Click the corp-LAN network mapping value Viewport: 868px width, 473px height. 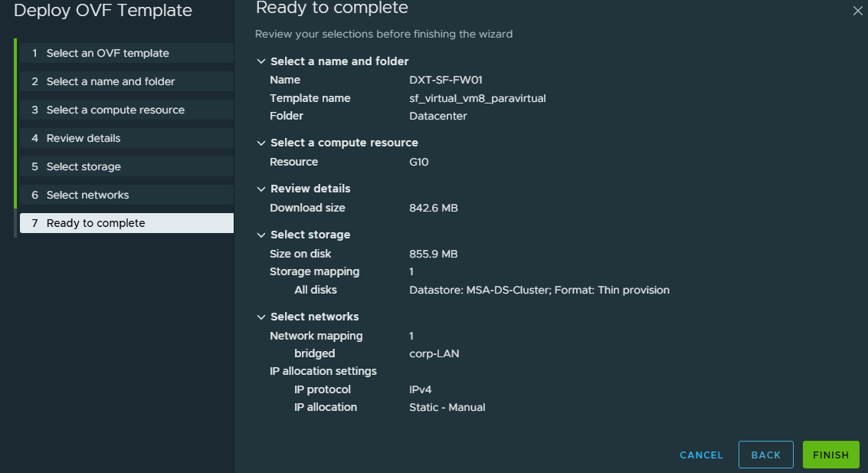[x=434, y=353]
